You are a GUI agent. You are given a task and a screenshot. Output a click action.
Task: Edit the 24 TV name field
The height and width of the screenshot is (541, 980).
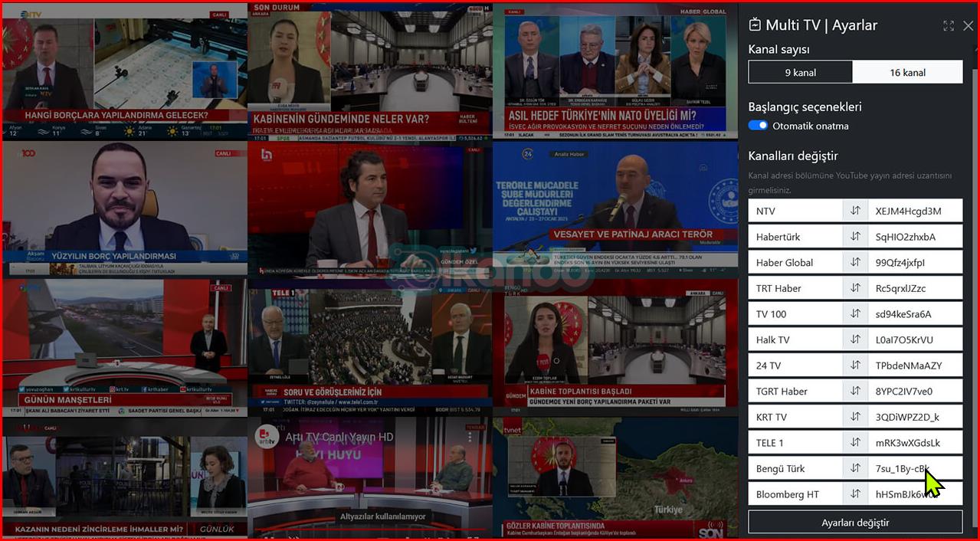[x=795, y=366]
